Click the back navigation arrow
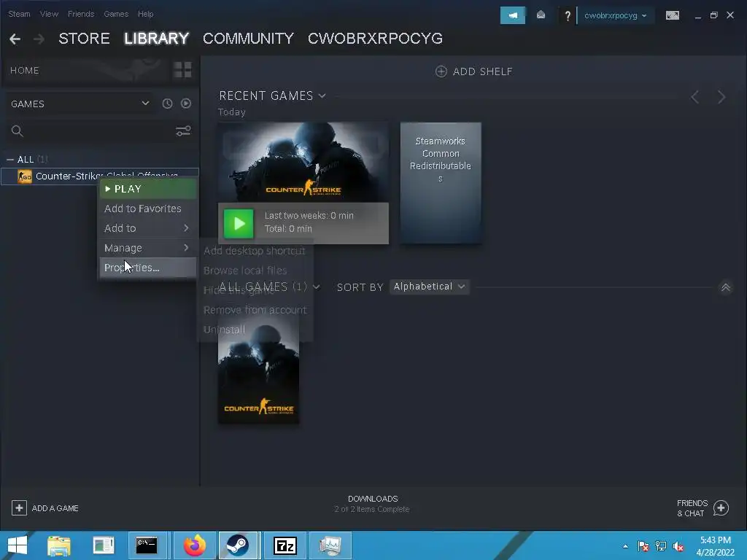This screenshot has height=560, width=747. click(x=15, y=39)
